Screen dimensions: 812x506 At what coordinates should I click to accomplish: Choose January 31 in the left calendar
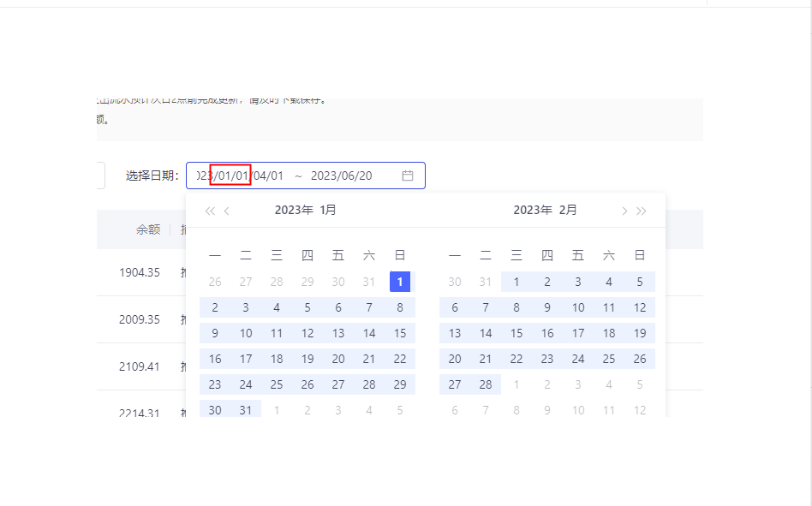pyautogui.click(x=246, y=410)
